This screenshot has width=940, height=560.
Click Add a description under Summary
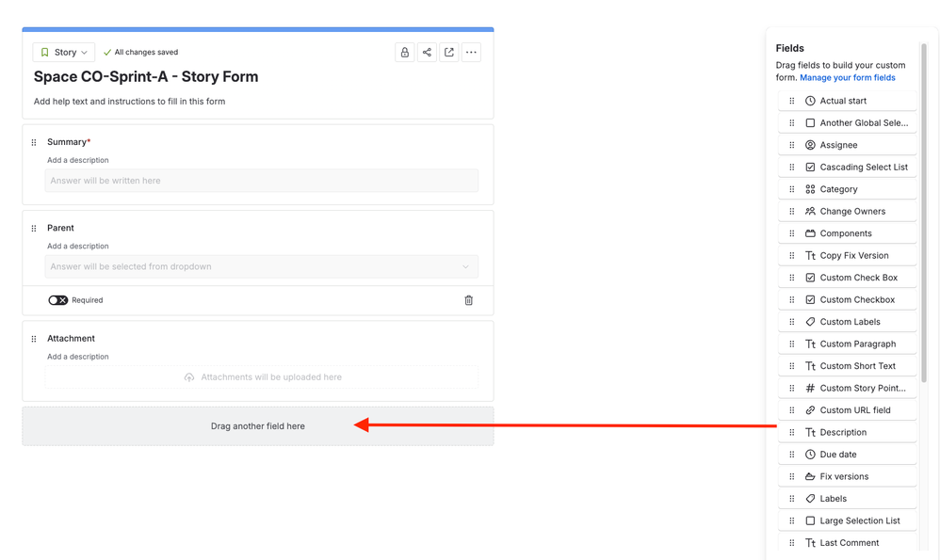pyautogui.click(x=78, y=160)
